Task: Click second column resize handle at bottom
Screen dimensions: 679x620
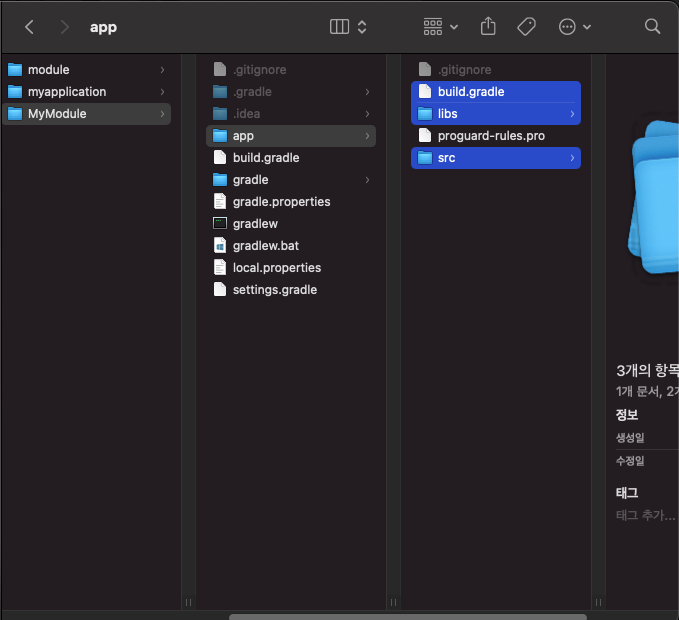Action: tap(393, 602)
